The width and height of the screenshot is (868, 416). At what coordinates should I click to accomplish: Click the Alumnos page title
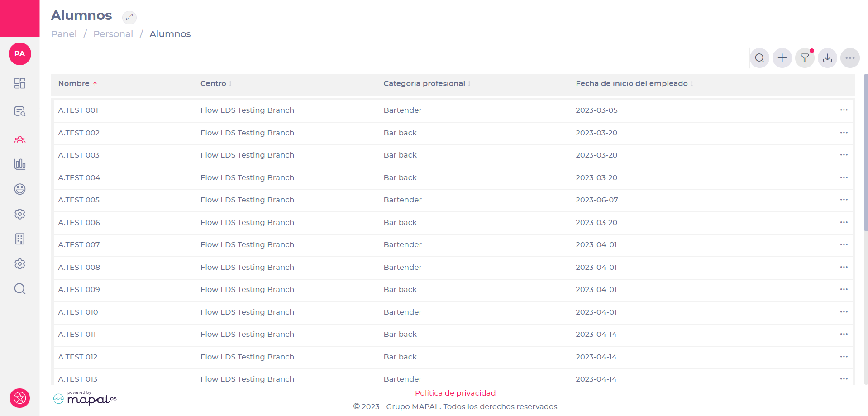coord(81,15)
